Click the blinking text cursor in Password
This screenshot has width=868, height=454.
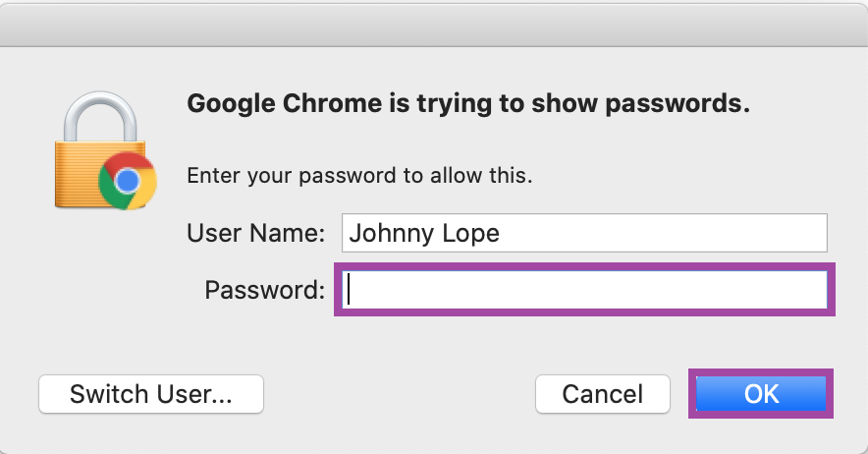pos(349,290)
